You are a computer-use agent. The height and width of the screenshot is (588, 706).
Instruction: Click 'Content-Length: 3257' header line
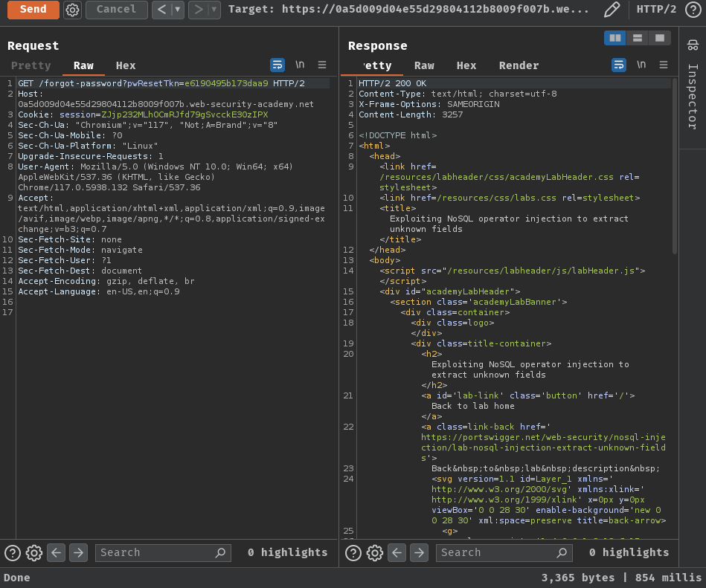click(x=411, y=114)
